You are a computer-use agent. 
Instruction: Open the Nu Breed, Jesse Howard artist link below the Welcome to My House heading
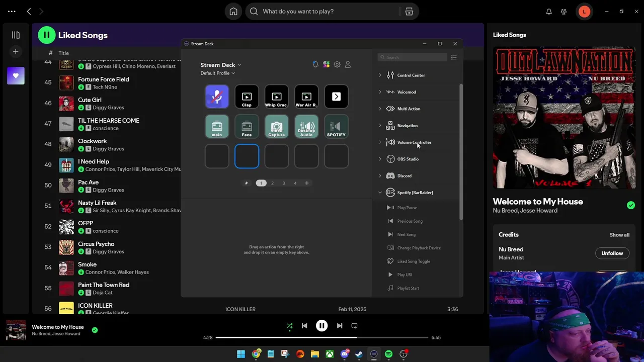click(x=525, y=211)
